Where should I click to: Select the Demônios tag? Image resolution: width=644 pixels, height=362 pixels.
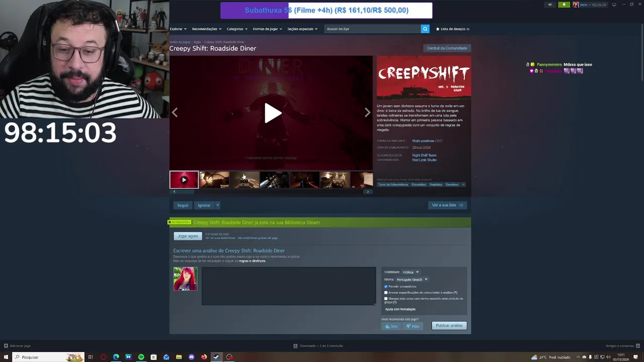452,185
